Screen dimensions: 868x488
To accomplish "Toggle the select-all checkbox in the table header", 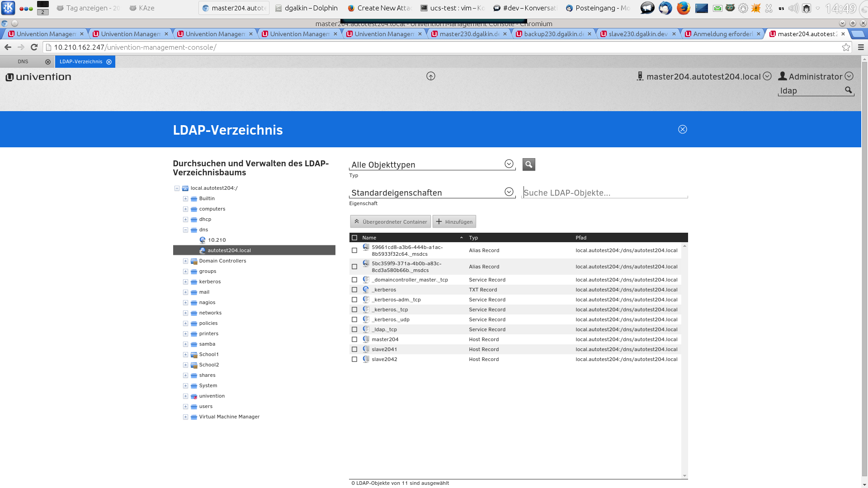I will tap(354, 238).
